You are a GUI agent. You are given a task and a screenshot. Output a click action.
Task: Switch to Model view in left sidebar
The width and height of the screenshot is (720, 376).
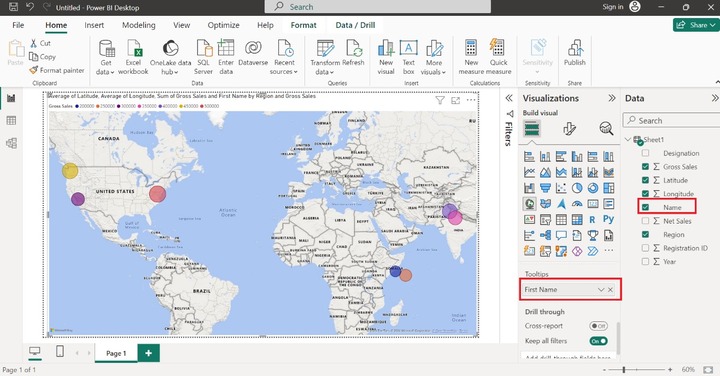11,143
